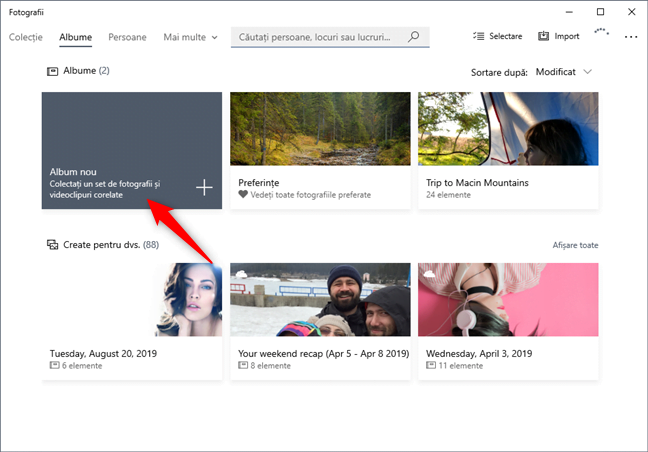This screenshot has width=648, height=452.
Task: Open Trip to Macin Mountains thumbnail
Action: point(508,128)
